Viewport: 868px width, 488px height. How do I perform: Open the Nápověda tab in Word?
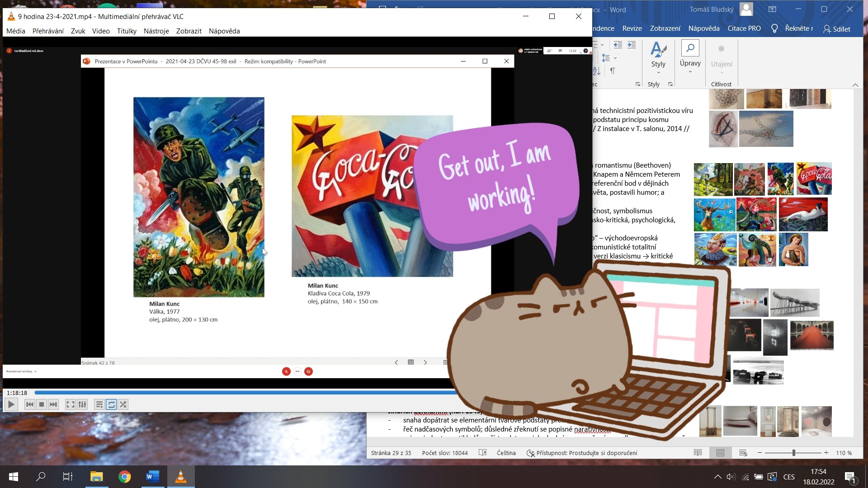(704, 28)
